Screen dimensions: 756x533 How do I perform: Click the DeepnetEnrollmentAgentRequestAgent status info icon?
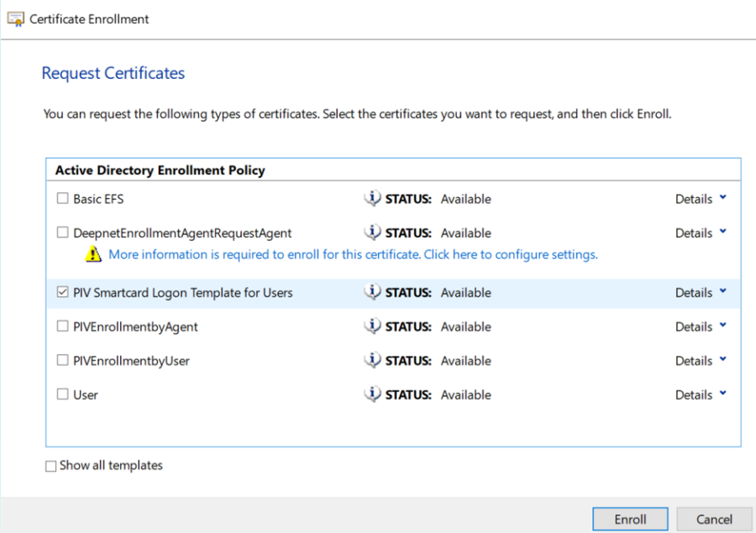point(372,233)
